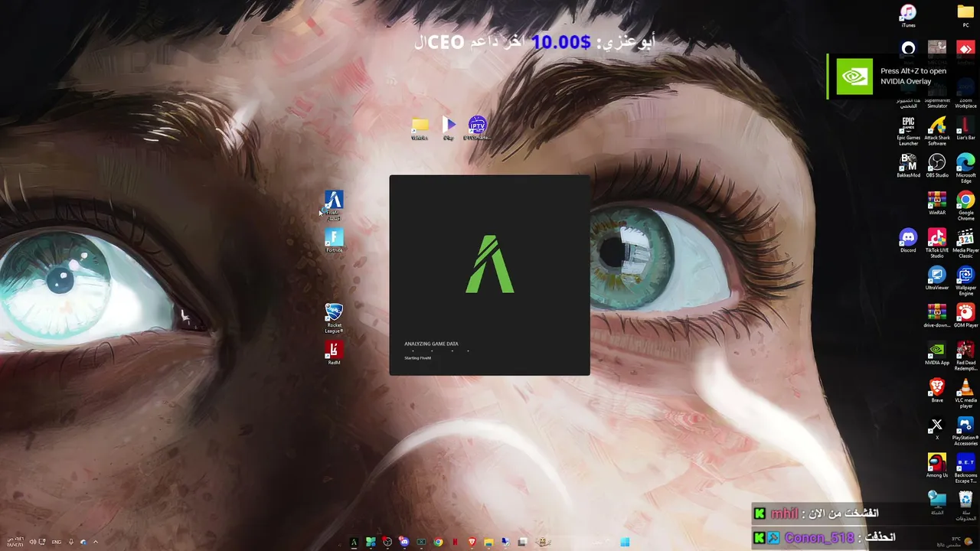Open the Network desktop icon
Viewport: 980px width, 551px height.
(937, 504)
